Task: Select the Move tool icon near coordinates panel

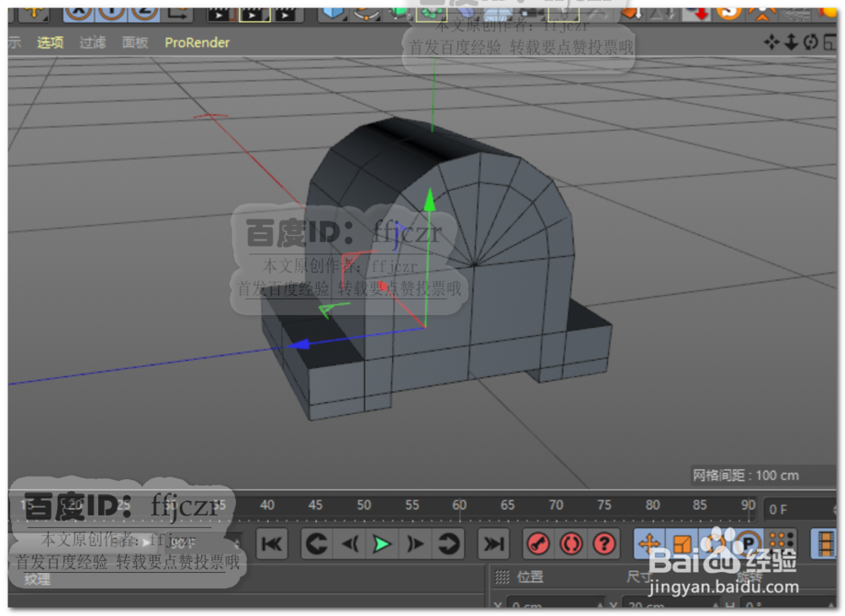Action: coord(649,544)
